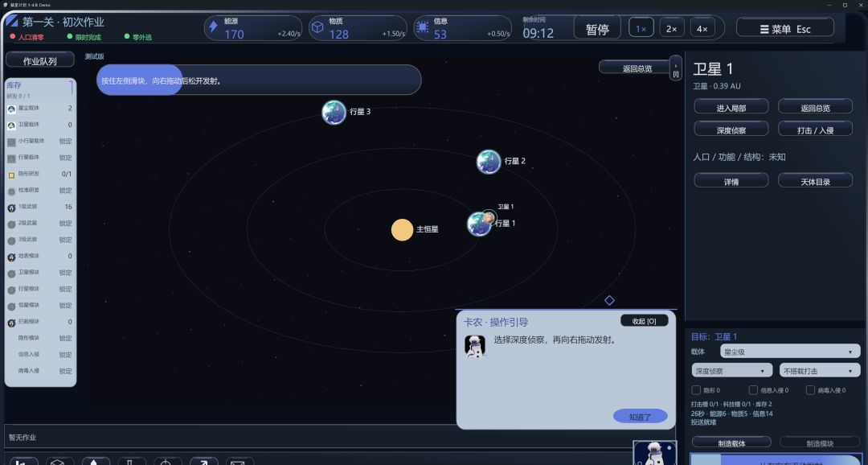Open the 菜单 Esc menu
This screenshot has height=465, width=868.
click(785, 28)
